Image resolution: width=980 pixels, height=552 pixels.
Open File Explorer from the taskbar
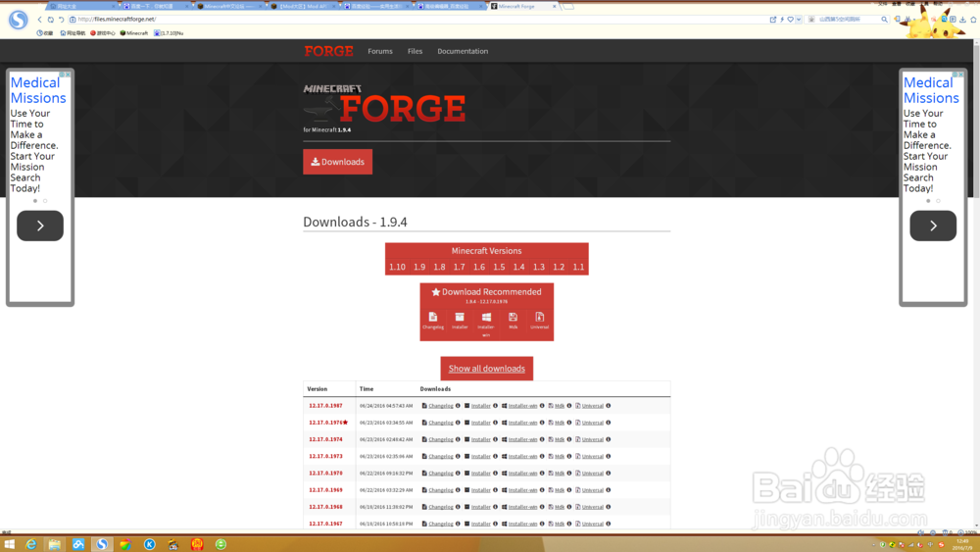coord(54,544)
